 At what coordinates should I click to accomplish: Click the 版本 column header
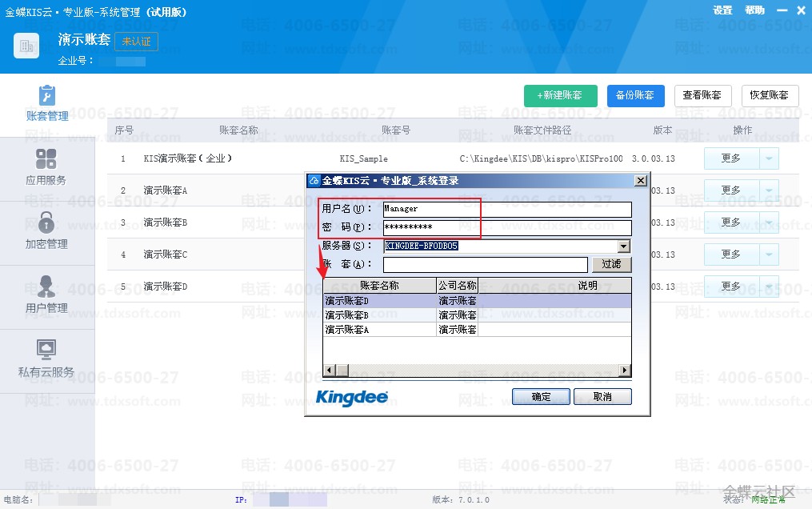coord(662,130)
